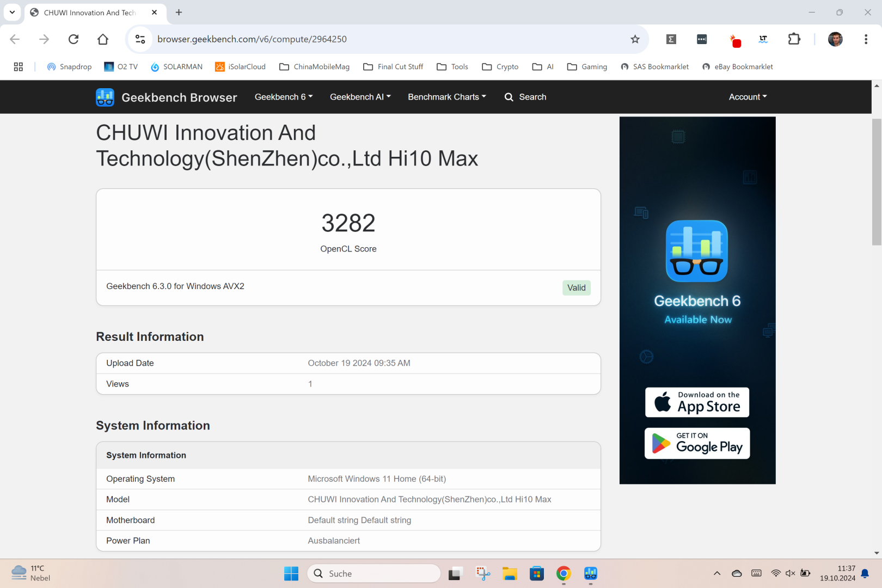Click the Geekbench Browser logo icon
This screenshot has height=588, width=882.
[105, 97]
